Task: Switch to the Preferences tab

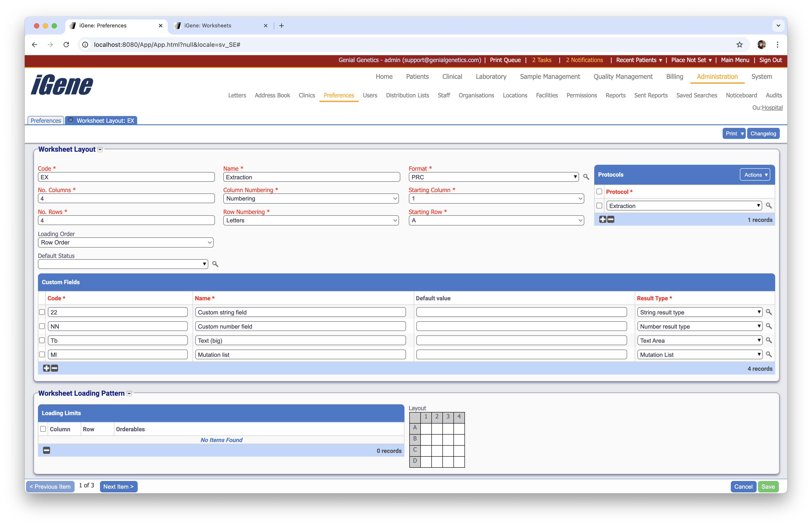Action: pos(45,120)
